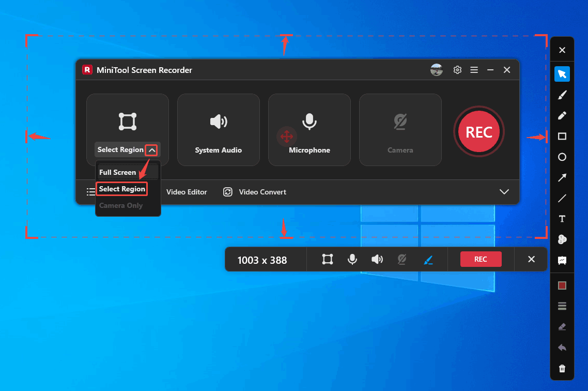
Task: Select the Text annotation tool
Action: pyautogui.click(x=562, y=219)
